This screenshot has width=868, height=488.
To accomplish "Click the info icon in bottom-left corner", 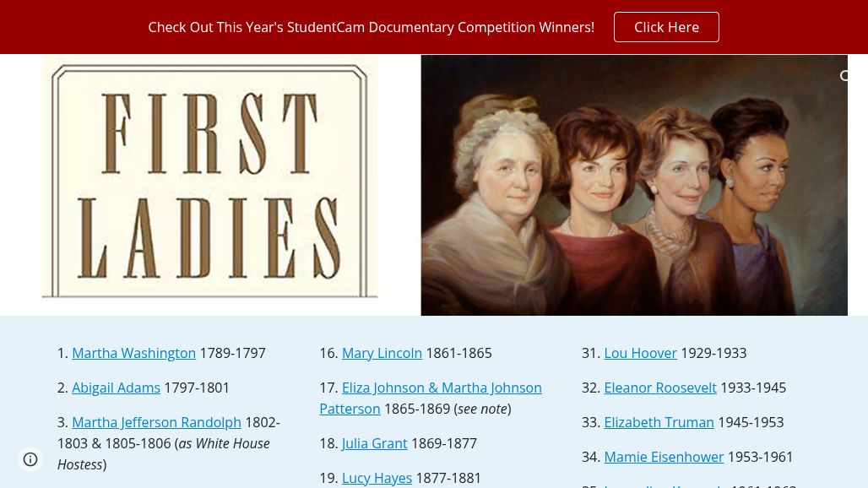I will 30,459.
